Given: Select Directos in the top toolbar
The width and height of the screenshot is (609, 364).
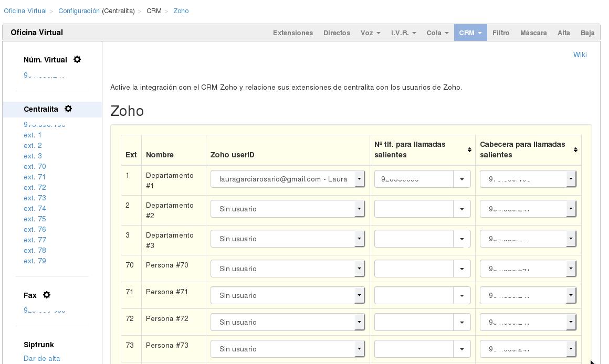Looking at the screenshot, I should point(337,32).
